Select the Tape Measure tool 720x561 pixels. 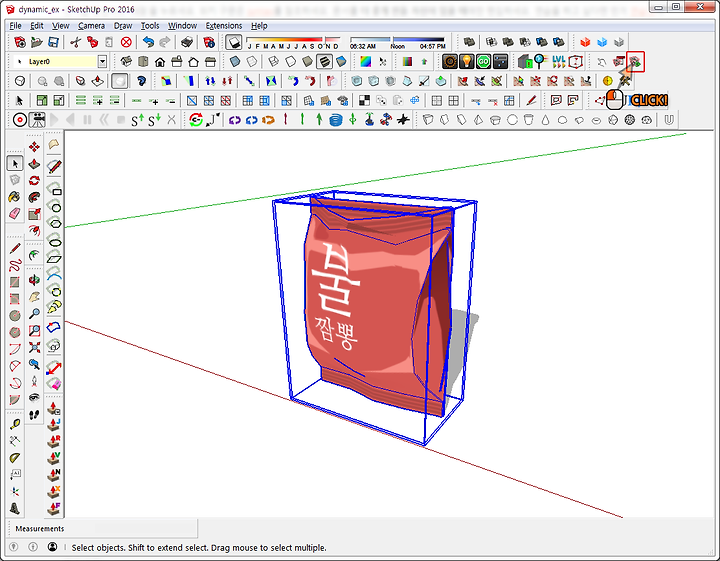point(15,424)
